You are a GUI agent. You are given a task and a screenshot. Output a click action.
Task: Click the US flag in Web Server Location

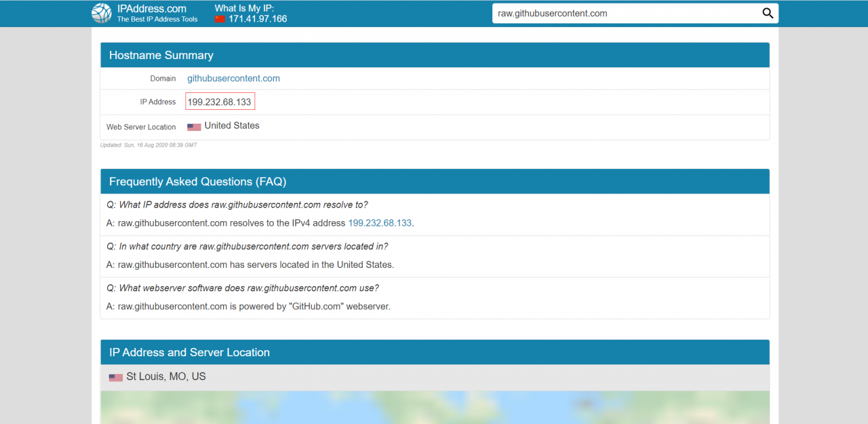point(194,127)
